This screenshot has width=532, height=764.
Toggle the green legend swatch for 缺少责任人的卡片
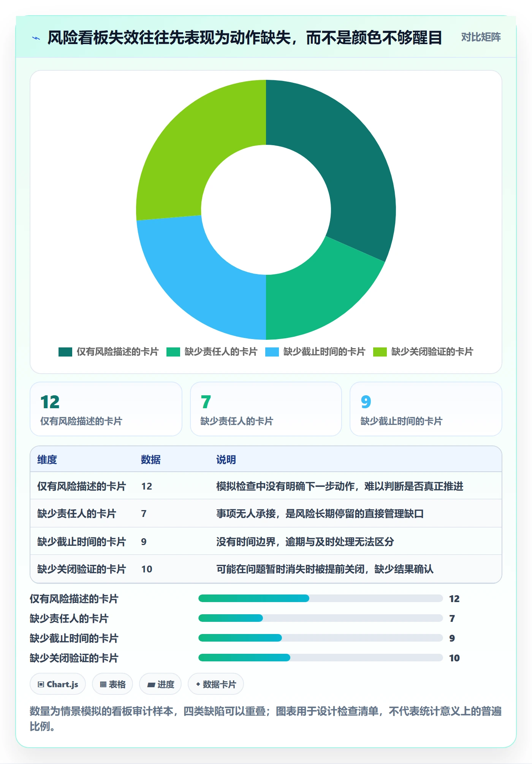coord(173,352)
